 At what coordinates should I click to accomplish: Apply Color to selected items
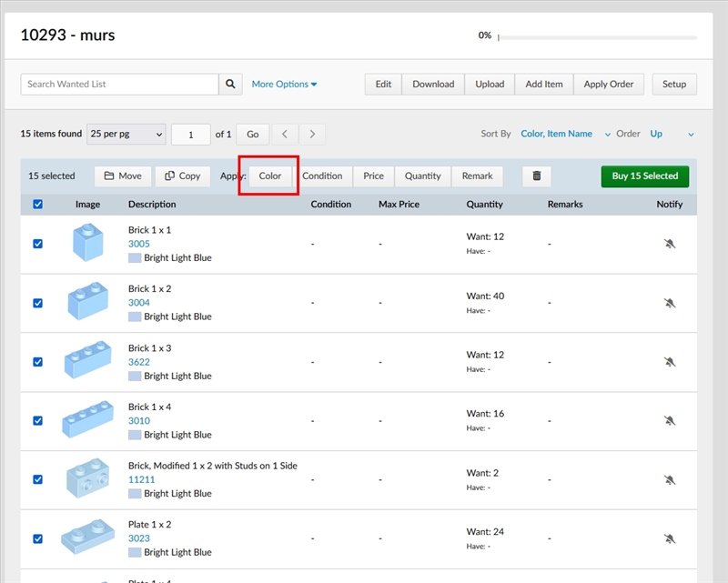pos(270,176)
